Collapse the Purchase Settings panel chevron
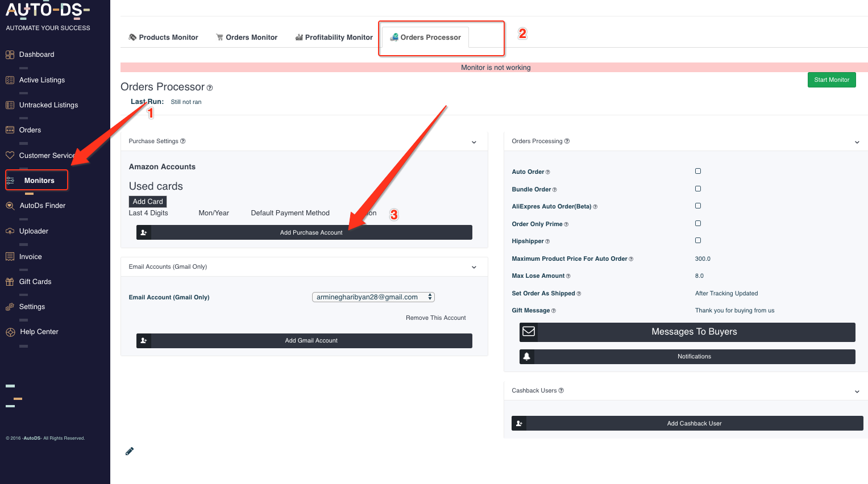Viewport: 868px width, 484px height. tap(474, 142)
